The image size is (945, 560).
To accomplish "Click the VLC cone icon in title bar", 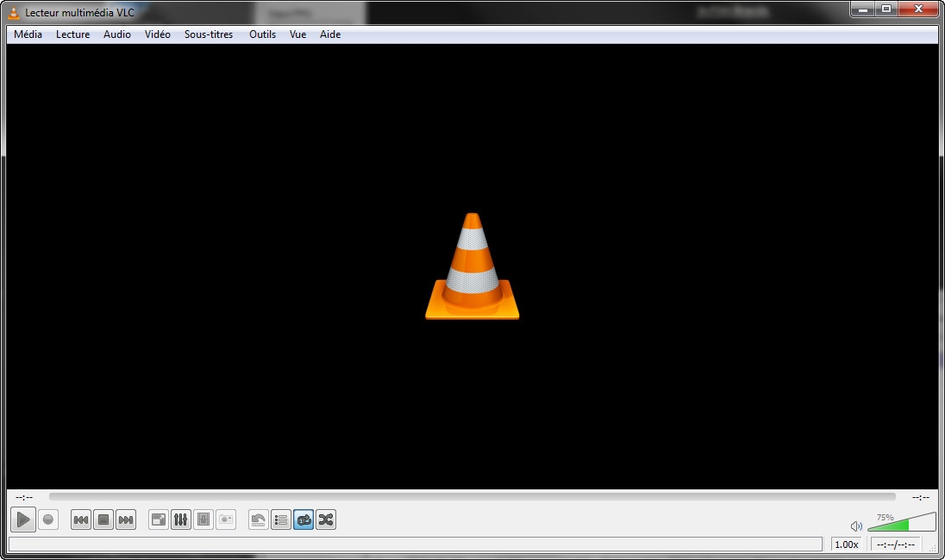I will [14, 13].
